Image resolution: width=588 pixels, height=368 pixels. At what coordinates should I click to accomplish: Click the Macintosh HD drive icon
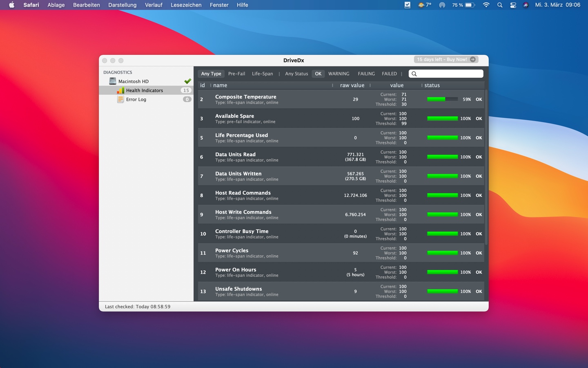[x=113, y=81]
